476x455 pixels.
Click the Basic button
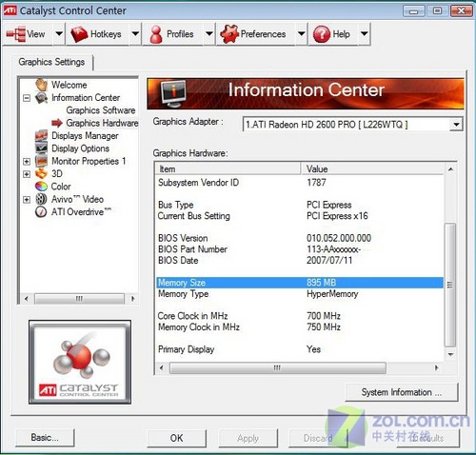pyautogui.click(x=45, y=438)
